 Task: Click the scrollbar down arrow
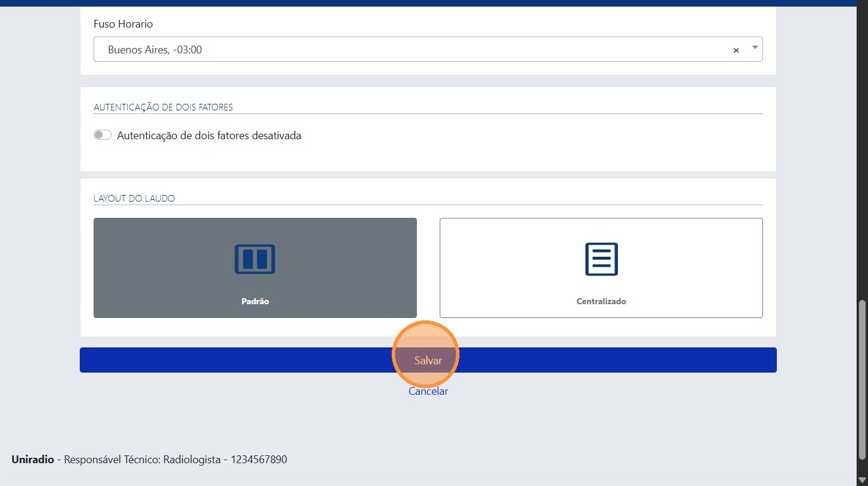pyautogui.click(x=862, y=479)
